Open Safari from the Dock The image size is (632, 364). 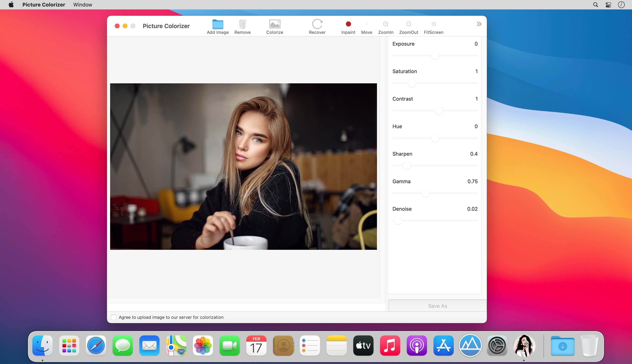[96, 346]
